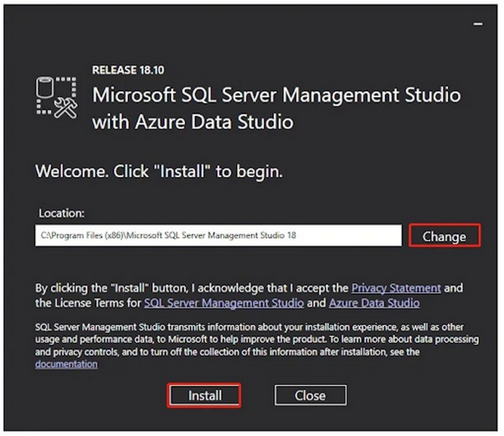Open the Azure Data Studio license link
Viewport: 504px width, 436px height.
click(x=375, y=303)
